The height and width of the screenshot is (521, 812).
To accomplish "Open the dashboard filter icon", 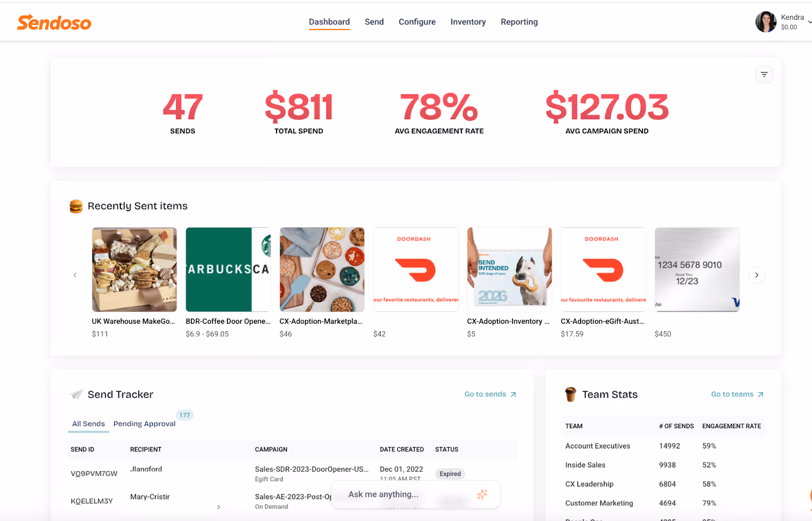I will 764,75.
